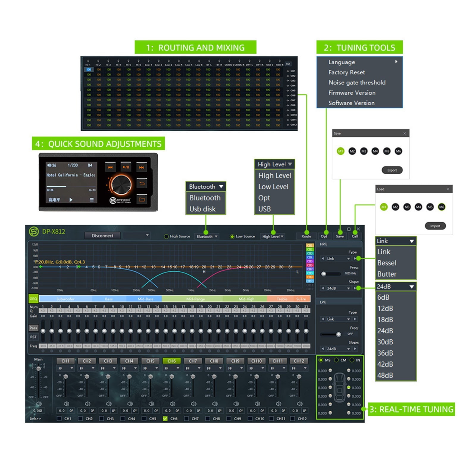
Task: Open the CH1 FF output type dropdown
Action: click(x=66, y=368)
